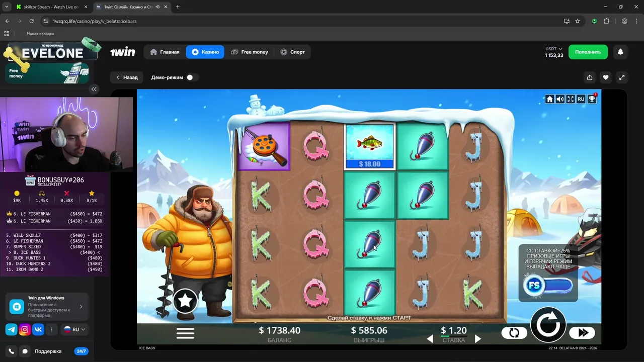
Task: Click the star bonus button by fisherman
Action: click(185, 301)
